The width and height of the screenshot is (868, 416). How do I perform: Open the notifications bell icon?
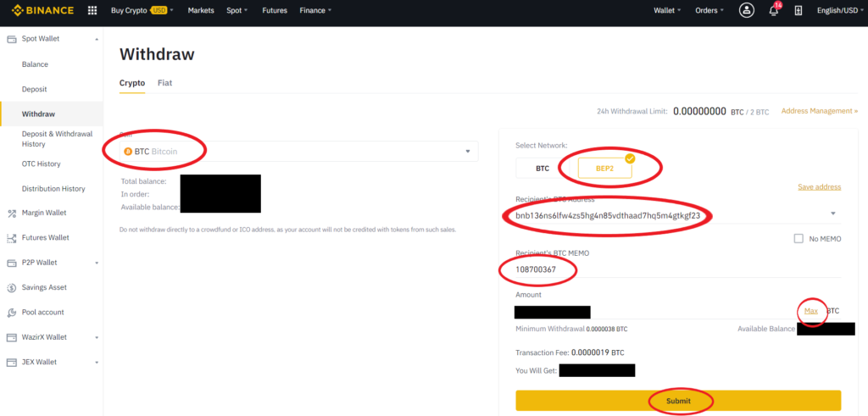[x=774, y=10]
